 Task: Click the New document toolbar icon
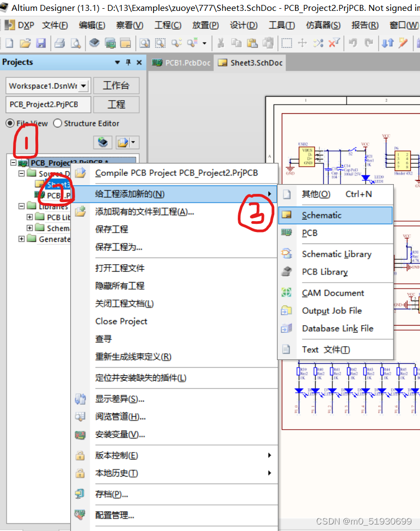[9, 43]
